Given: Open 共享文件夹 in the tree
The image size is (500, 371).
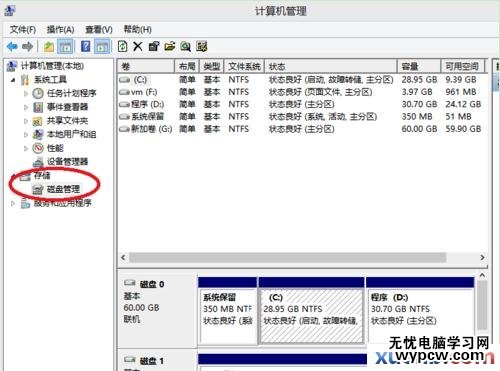Looking at the screenshot, I should tap(67, 121).
